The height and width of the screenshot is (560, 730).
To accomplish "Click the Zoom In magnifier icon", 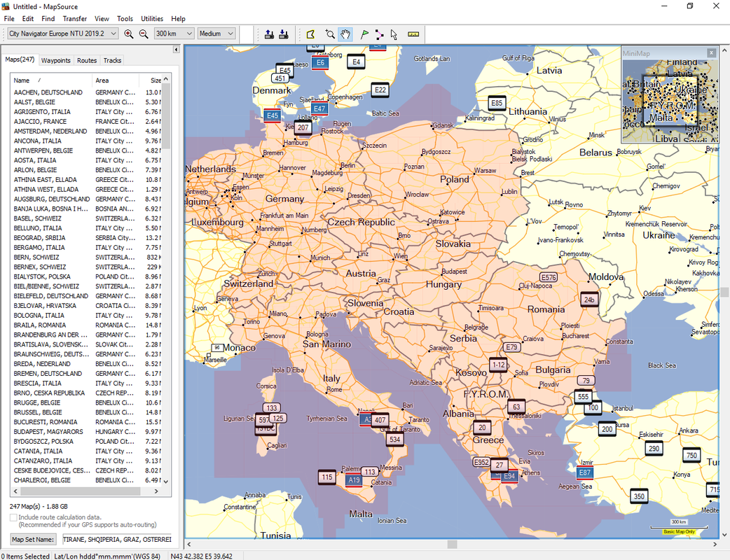I will [x=128, y=34].
